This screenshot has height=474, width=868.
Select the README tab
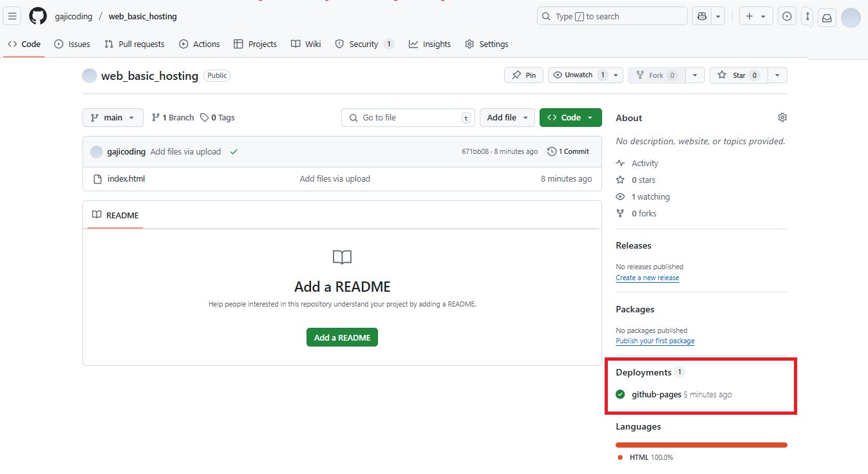tap(115, 215)
